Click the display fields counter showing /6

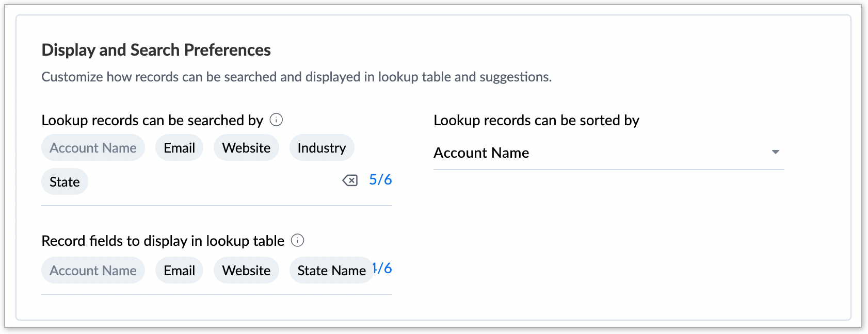pyautogui.click(x=383, y=268)
